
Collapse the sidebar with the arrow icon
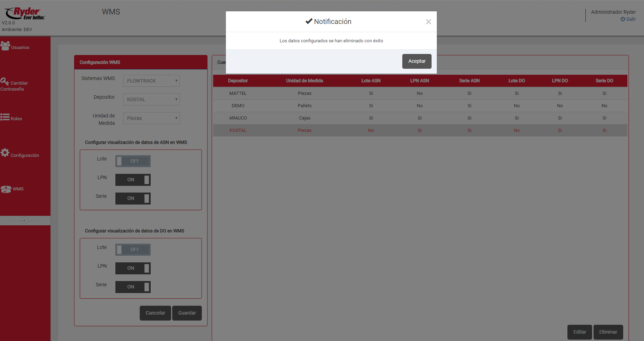(24, 220)
